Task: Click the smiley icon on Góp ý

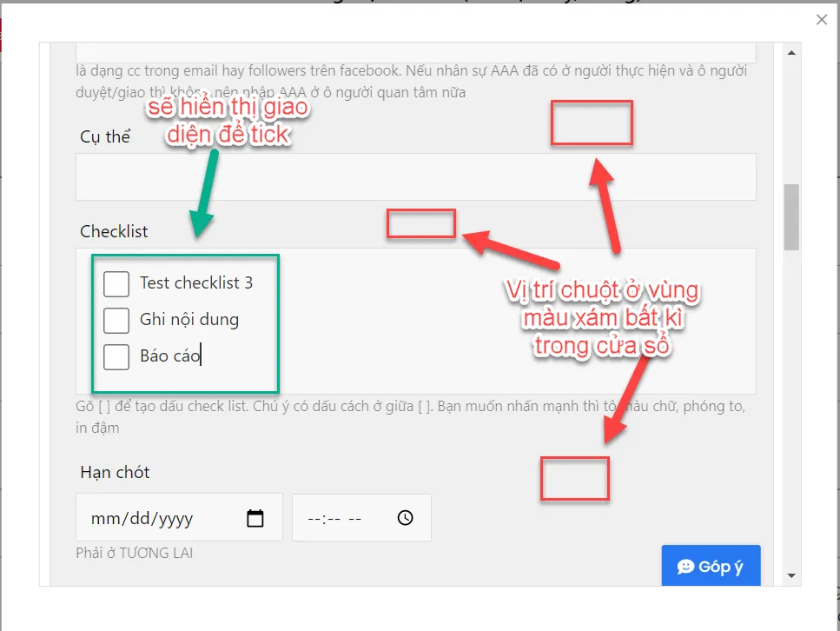Action: [x=685, y=567]
